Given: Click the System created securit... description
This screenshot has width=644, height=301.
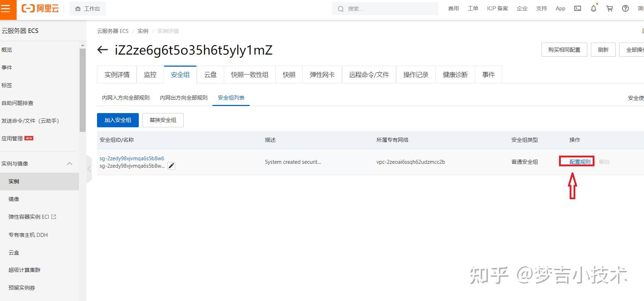Looking at the screenshot, I should click(x=293, y=162).
